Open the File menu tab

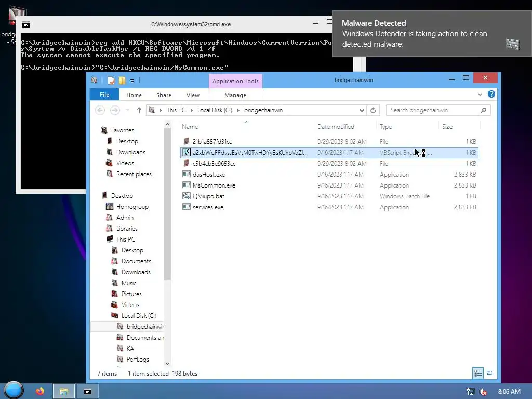point(104,95)
